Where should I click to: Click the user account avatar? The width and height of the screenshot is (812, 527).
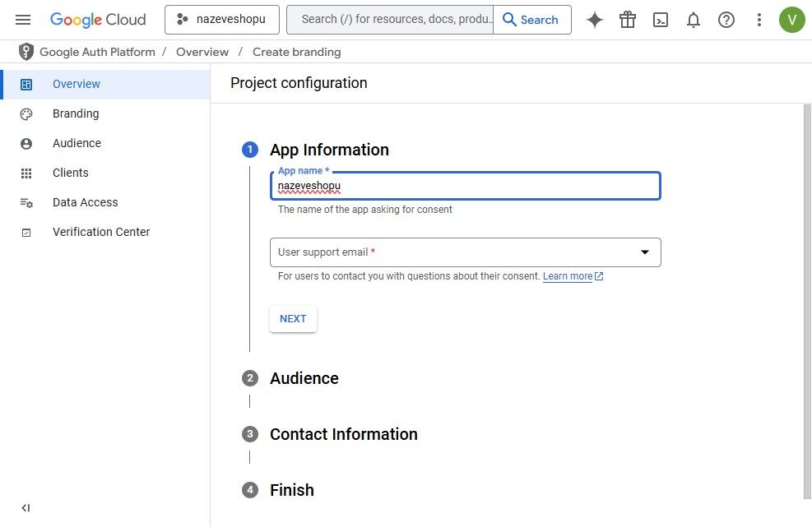(791, 20)
